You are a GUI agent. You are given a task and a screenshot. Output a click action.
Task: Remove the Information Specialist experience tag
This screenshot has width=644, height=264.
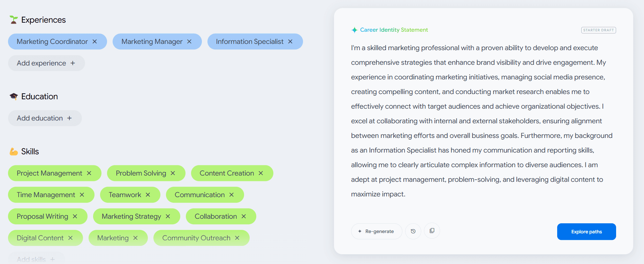coord(290,41)
